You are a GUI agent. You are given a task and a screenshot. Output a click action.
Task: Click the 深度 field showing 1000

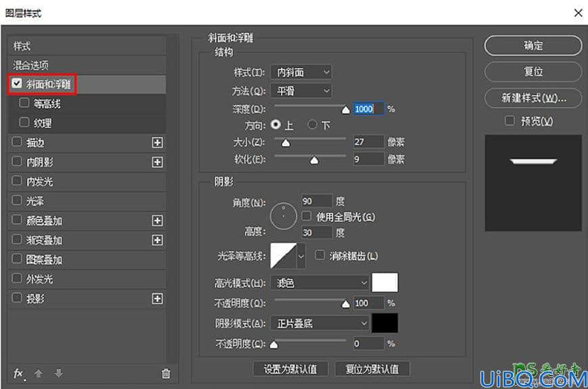[x=368, y=109]
